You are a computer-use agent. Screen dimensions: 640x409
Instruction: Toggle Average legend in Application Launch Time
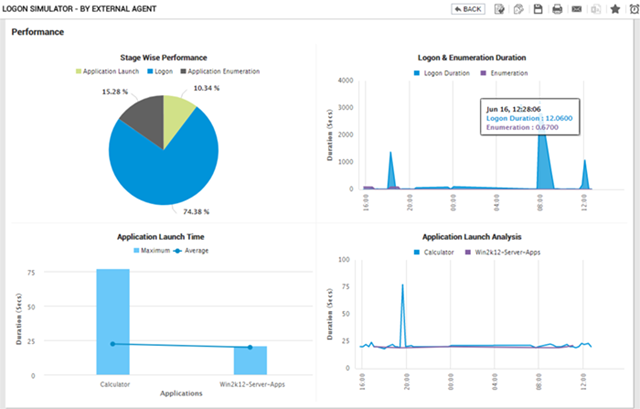(191, 251)
